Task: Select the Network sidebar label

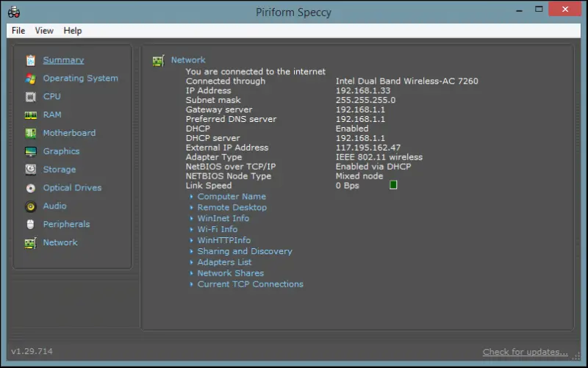Action: point(60,242)
